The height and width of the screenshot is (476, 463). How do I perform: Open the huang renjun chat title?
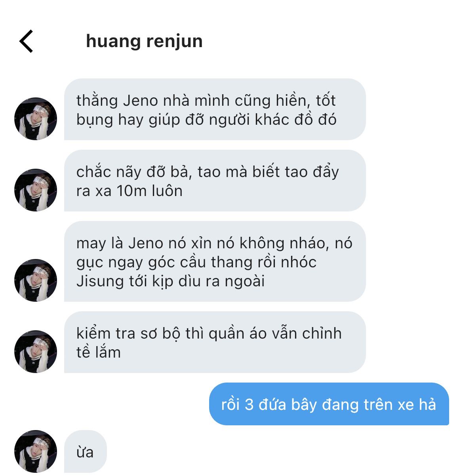point(144,42)
